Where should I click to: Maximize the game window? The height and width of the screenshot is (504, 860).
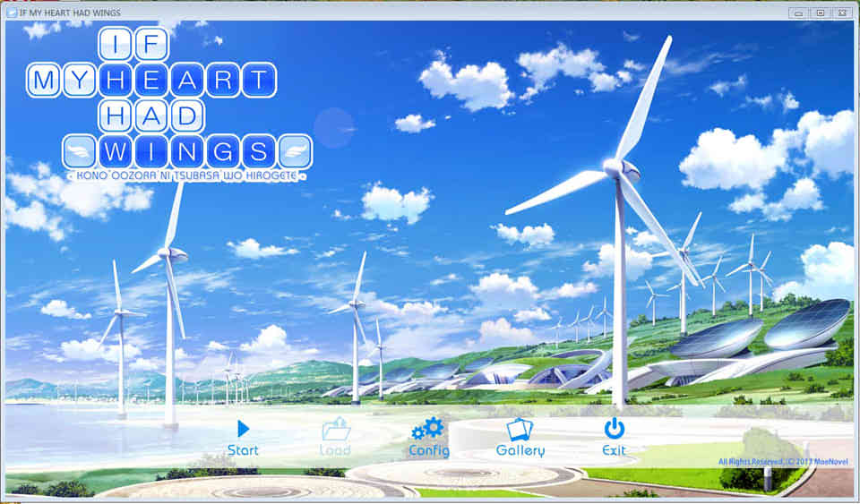point(821,13)
